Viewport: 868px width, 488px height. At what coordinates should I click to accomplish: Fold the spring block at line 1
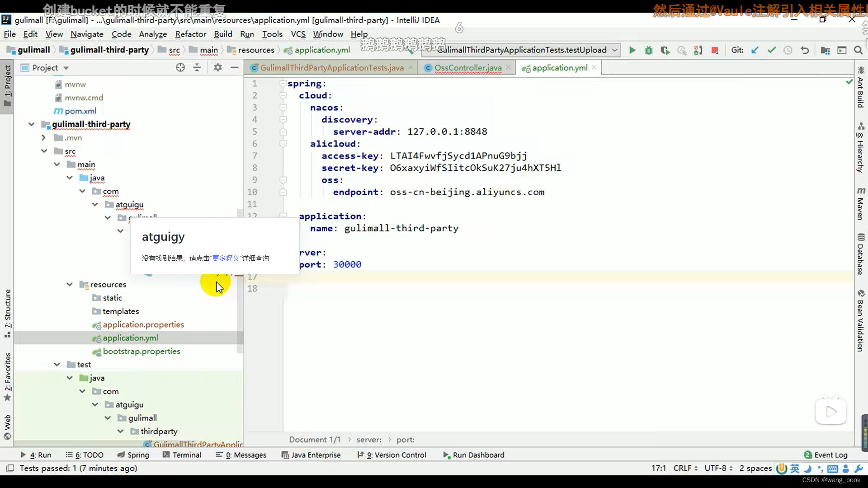tap(283, 83)
